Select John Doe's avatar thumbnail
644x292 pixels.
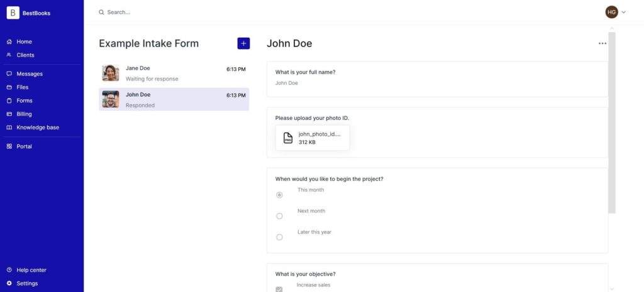111,99
